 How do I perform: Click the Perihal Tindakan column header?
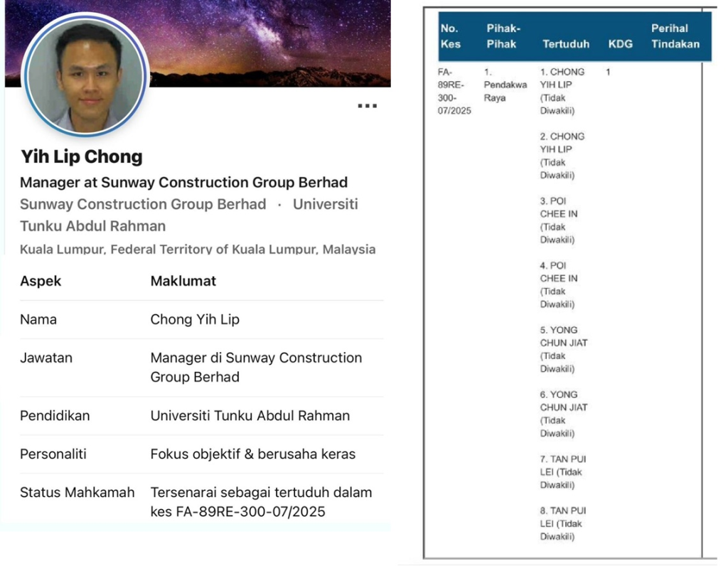click(675, 36)
